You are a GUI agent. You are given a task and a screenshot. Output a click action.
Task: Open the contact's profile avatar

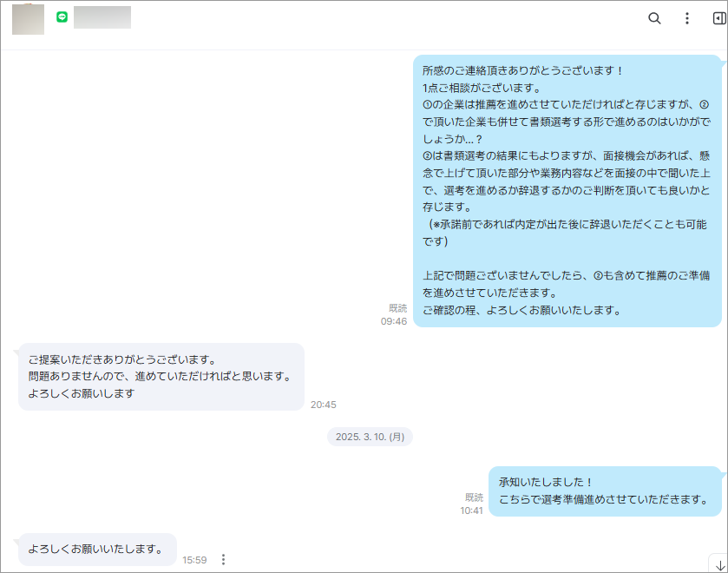coord(28,18)
